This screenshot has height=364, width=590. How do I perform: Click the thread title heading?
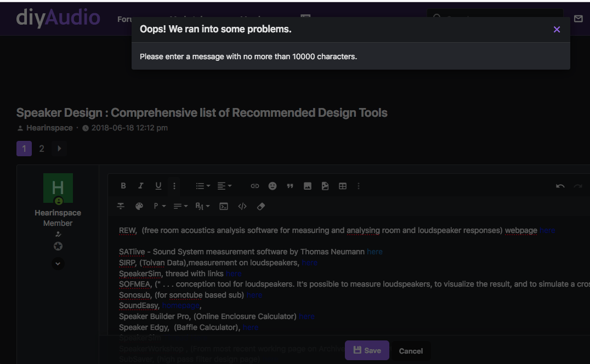pyautogui.click(x=202, y=112)
